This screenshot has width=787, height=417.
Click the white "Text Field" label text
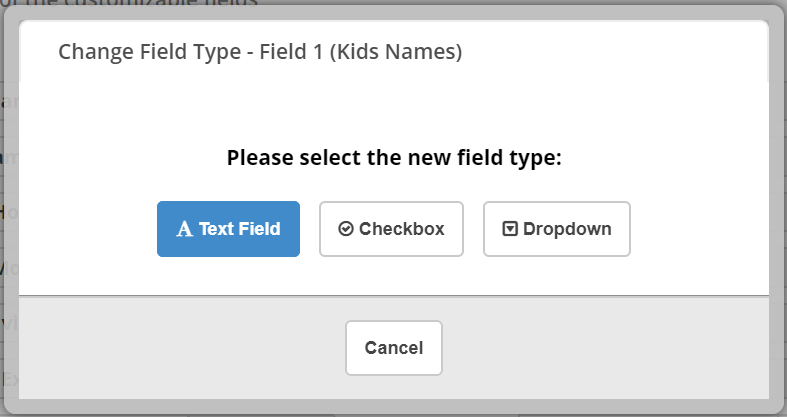[x=240, y=229]
